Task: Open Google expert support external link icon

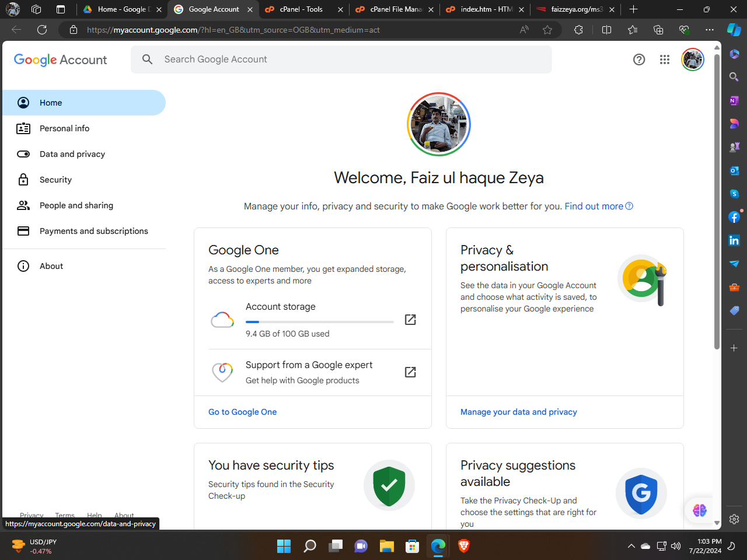Action: [410, 372]
